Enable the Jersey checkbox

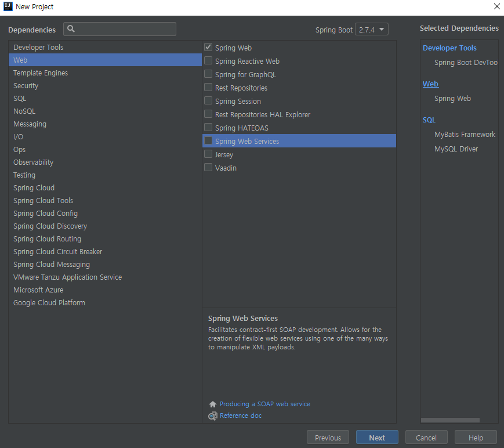(208, 154)
